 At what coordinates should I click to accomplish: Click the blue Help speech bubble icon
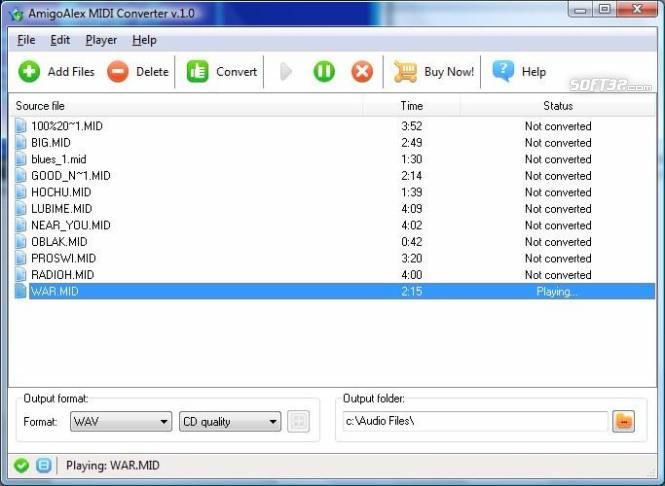(x=503, y=71)
